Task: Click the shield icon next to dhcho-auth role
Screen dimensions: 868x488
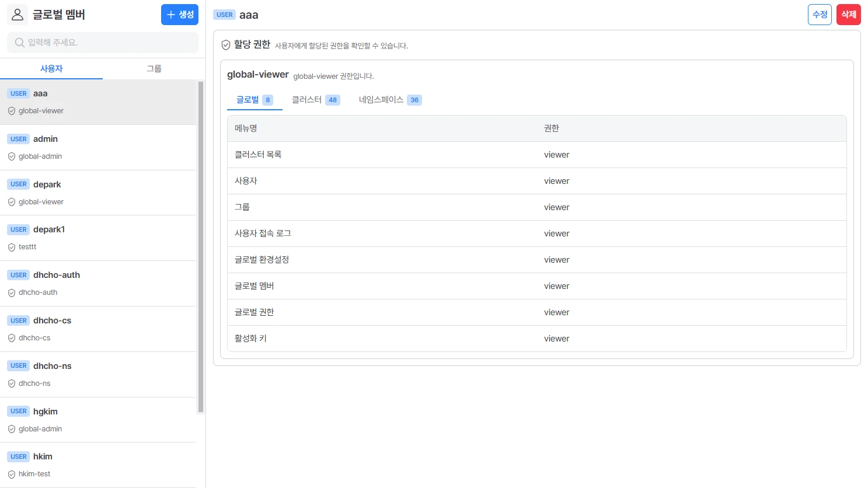Action: tap(12, 293)
